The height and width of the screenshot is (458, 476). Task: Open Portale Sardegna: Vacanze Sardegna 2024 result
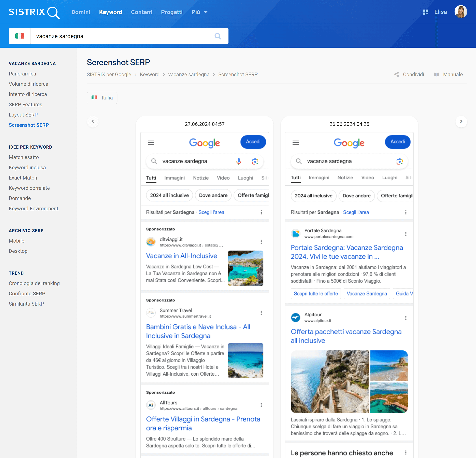(x=347, y=252)
